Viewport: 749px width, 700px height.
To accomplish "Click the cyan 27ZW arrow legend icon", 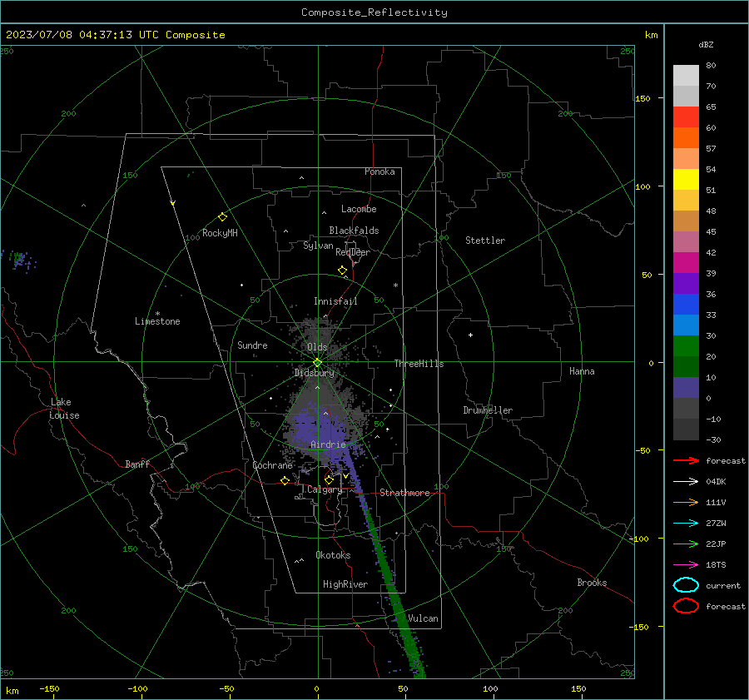I will click(x=686, y=524).
